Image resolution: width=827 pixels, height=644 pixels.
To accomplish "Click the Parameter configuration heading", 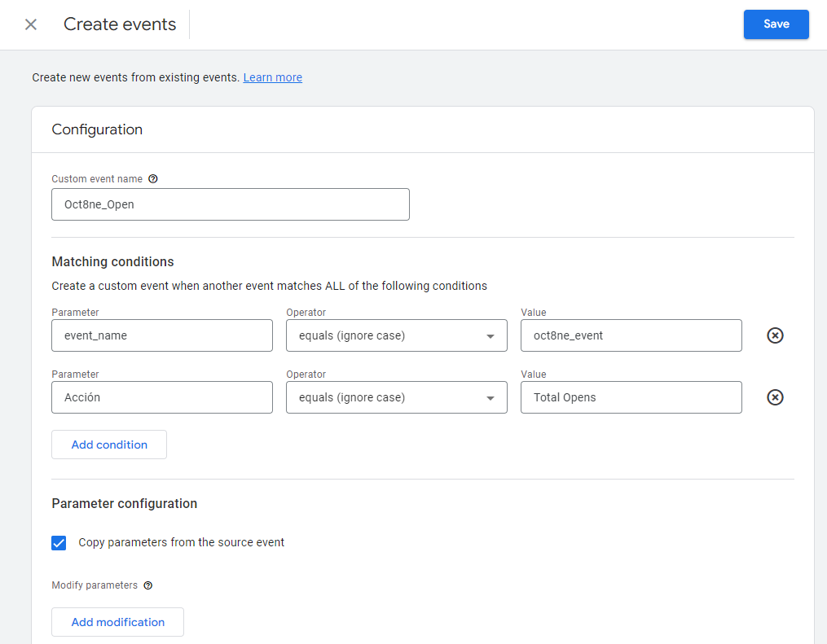I will click(x=125, y=504).
